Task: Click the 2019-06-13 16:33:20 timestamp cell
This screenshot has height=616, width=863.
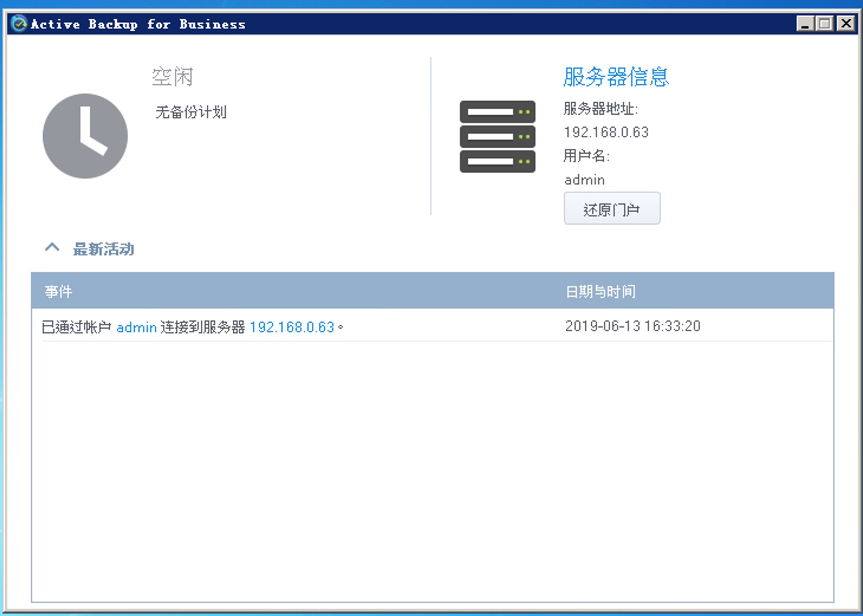Action: click(632, 326)
